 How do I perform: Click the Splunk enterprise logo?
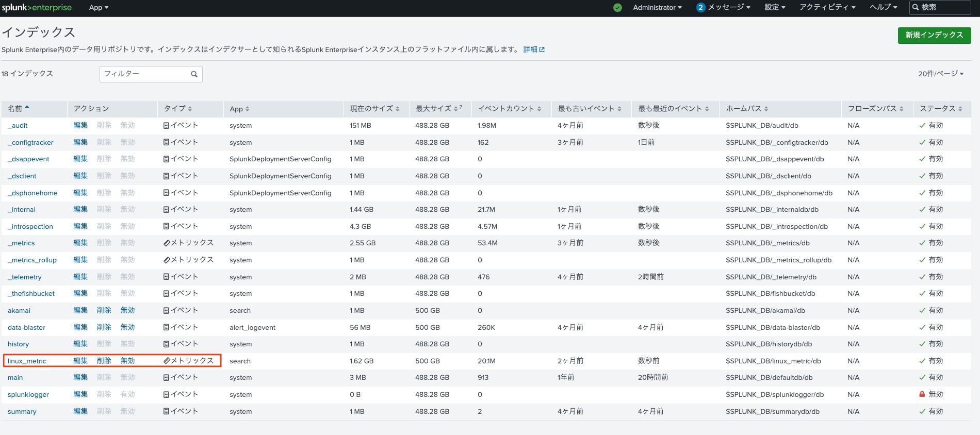(37, 7)
